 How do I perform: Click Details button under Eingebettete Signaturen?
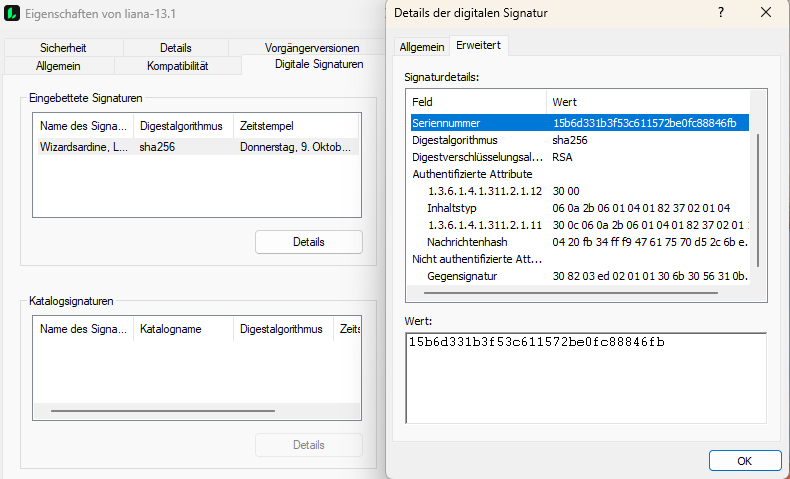point(309,242)
